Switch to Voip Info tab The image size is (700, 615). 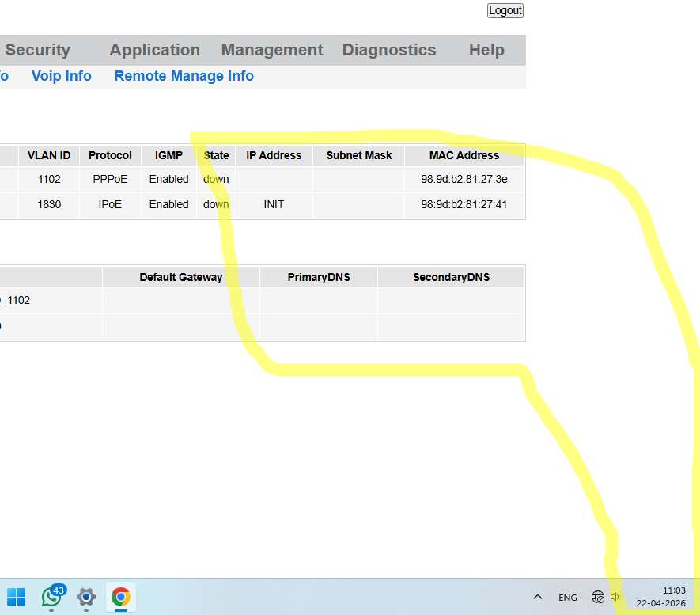click(61, 76)
